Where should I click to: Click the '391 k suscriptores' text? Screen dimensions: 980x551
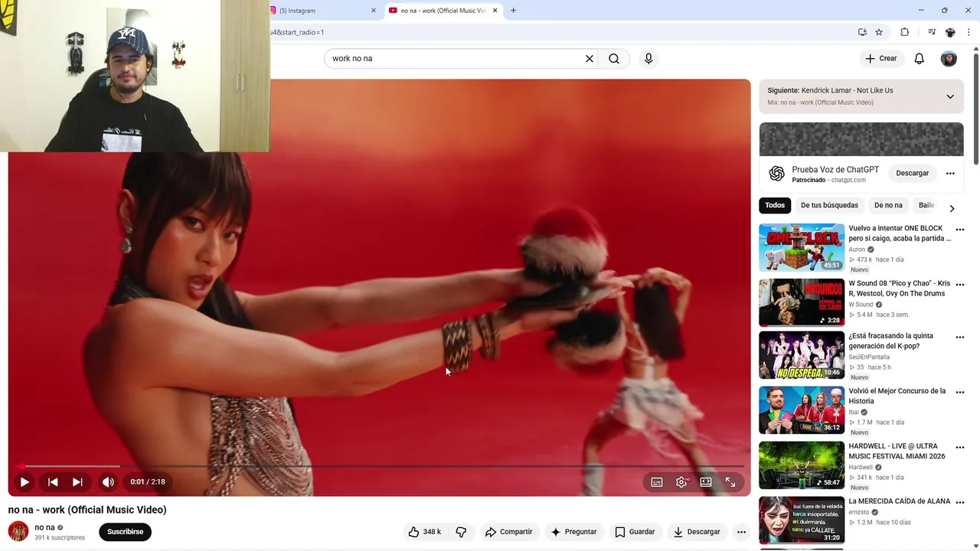pos(60,538)
